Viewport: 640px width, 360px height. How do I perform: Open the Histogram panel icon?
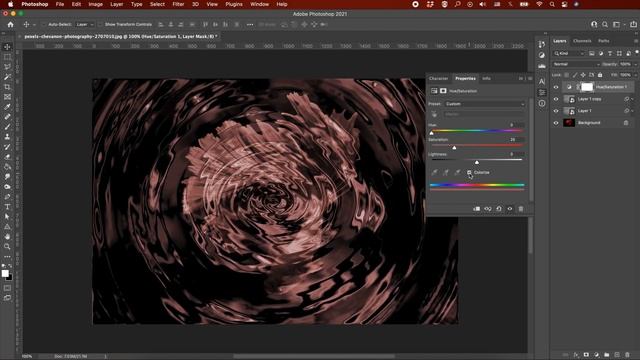542,66
